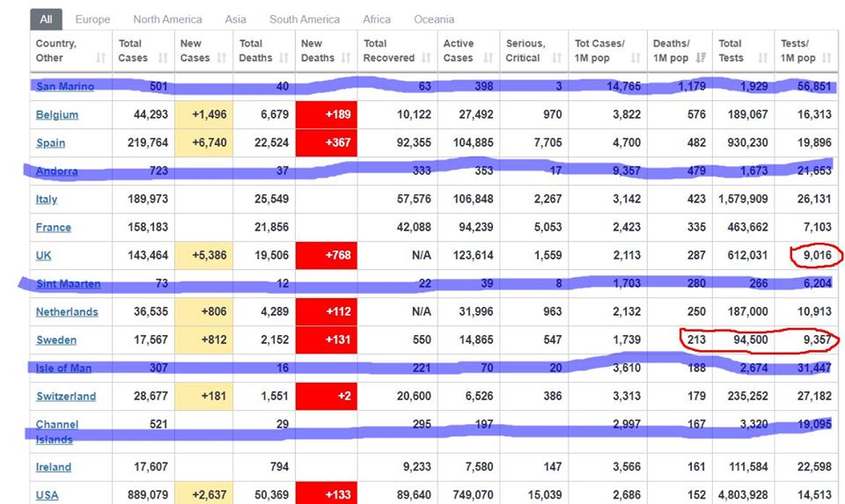
Task: Open the USA country link
Action: click(48, 495)
